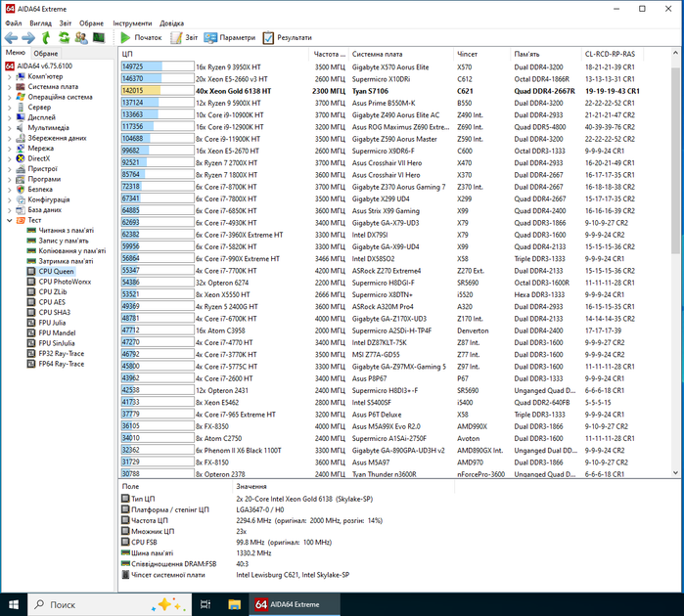Click the monitor diagnostics toolbar icon

[x=99, y=38]
